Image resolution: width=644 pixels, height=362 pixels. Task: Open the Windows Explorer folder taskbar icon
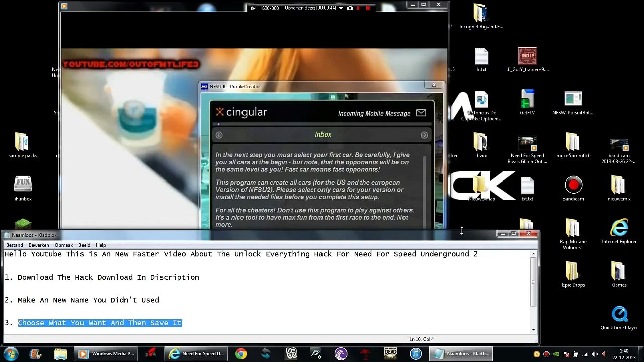[x=60, y=354]
